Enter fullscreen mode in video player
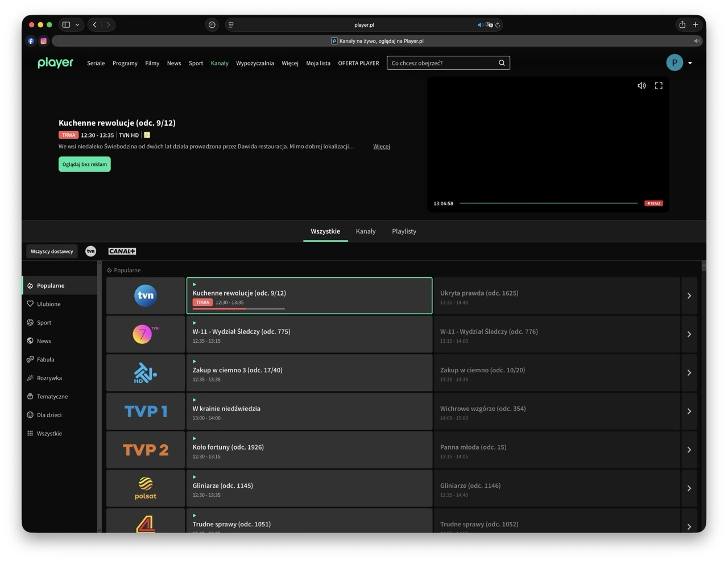This screenshot has width=728, height=561. (x=659, y=86)
